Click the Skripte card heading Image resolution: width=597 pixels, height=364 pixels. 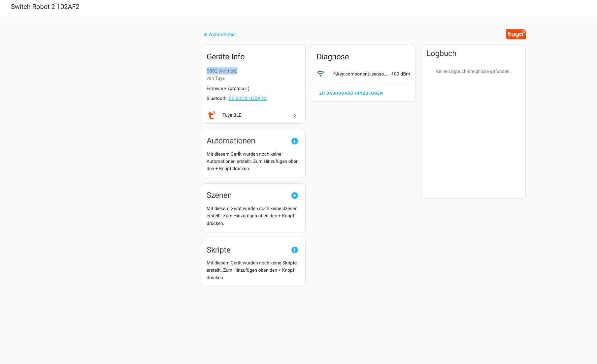click(218, 250)
